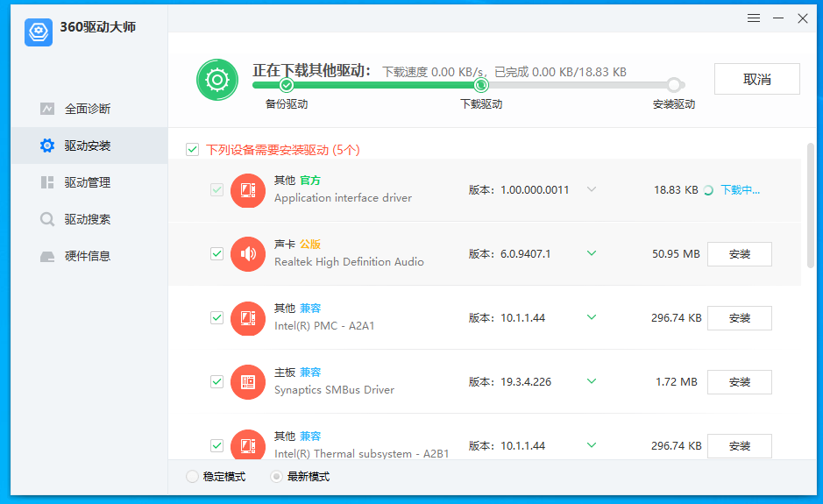Viewport: 823px width, 504px height.
Task: Install Intel(R) PMC - A2A1 driver
Action: coord(740,318)
